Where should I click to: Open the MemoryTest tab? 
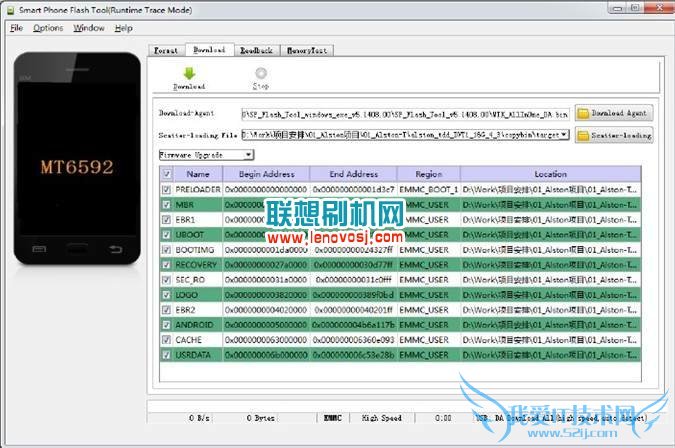tap(307, 50)
